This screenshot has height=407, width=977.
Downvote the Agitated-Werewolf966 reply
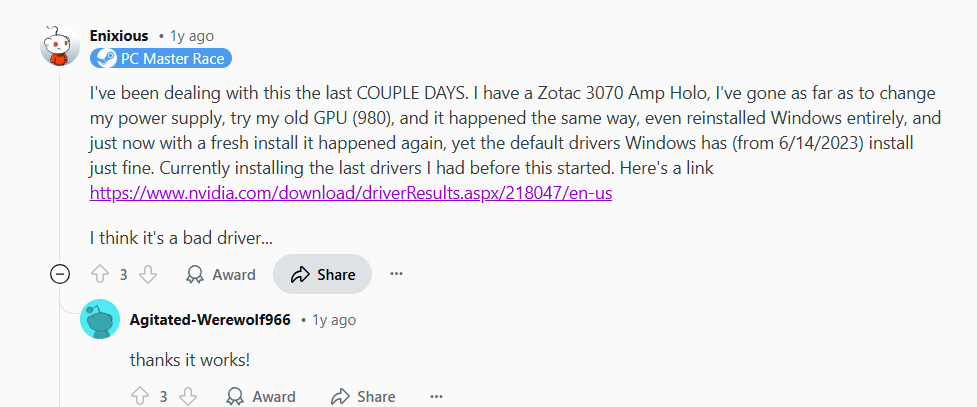point(188,396)
